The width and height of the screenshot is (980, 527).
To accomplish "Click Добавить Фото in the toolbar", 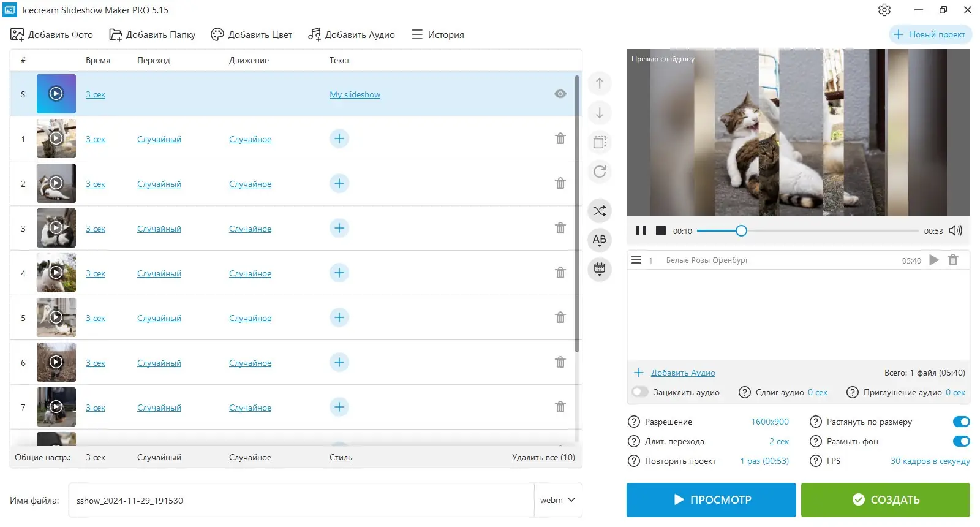I will (52, 35).
